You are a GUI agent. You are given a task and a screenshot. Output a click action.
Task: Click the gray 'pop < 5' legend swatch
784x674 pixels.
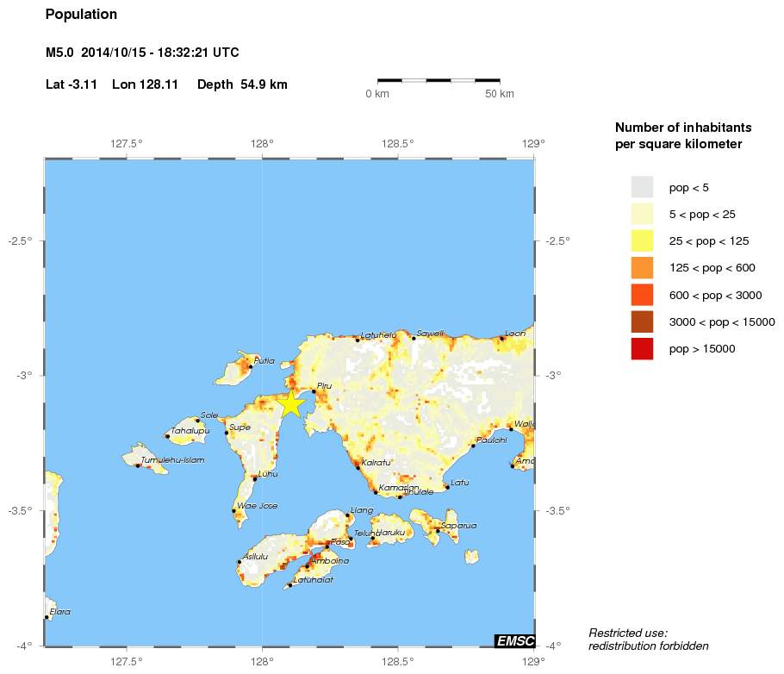pos(642,187)
